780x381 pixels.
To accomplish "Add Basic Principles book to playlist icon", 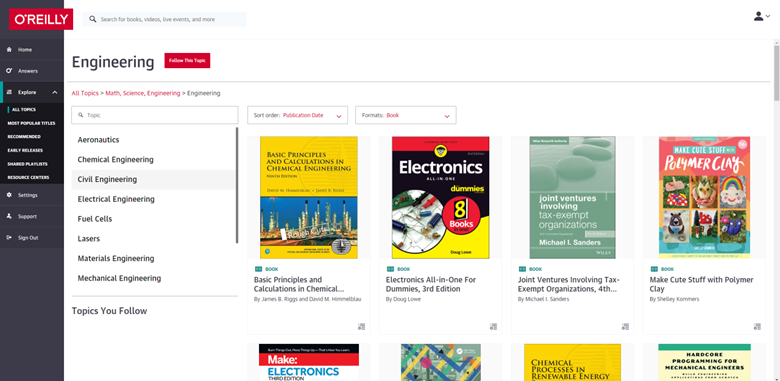I will pyautogui.click(x=362, y=327).
